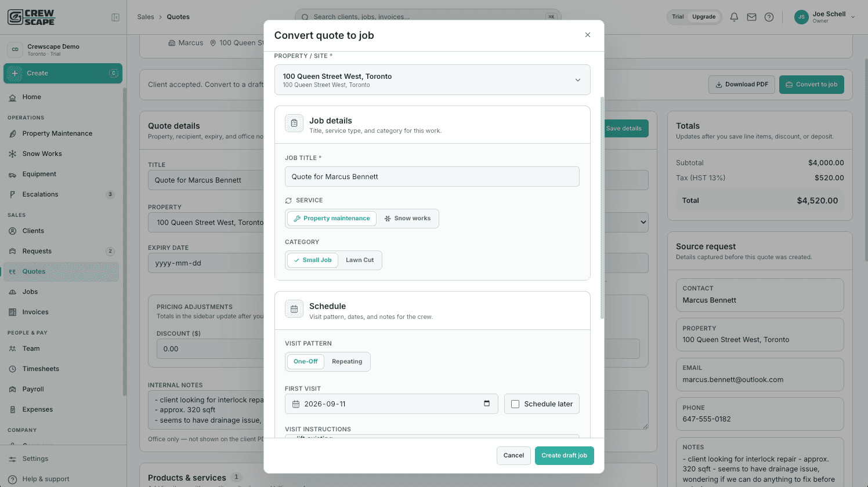The image size is (868, 487).
Task: Click the Upgrade trial button
Action: [x=704, y=17]
